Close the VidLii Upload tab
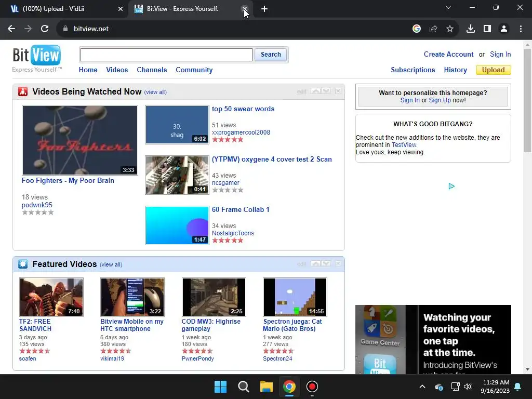 pos(120,9)
